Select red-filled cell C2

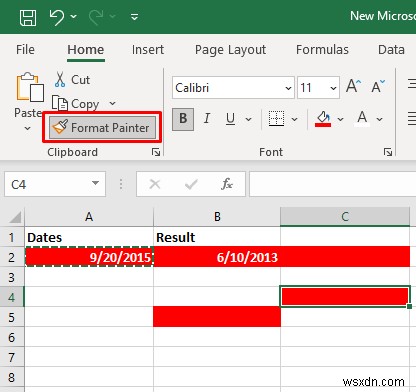(345, 257)
